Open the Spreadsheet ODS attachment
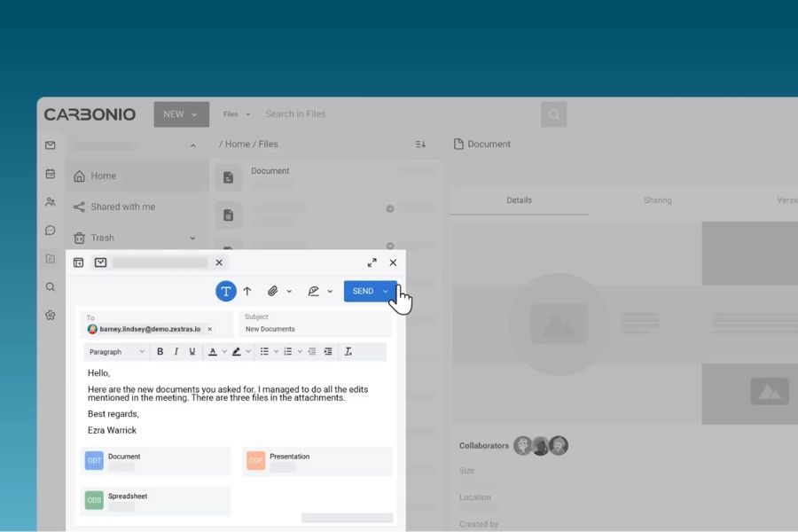This screenshot has width=798, height=532. 155,501
